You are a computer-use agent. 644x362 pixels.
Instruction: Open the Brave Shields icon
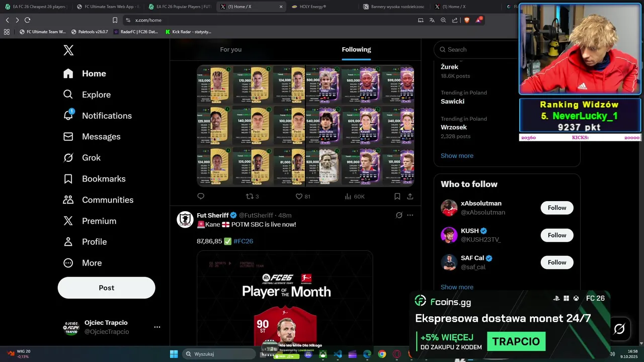466,20
